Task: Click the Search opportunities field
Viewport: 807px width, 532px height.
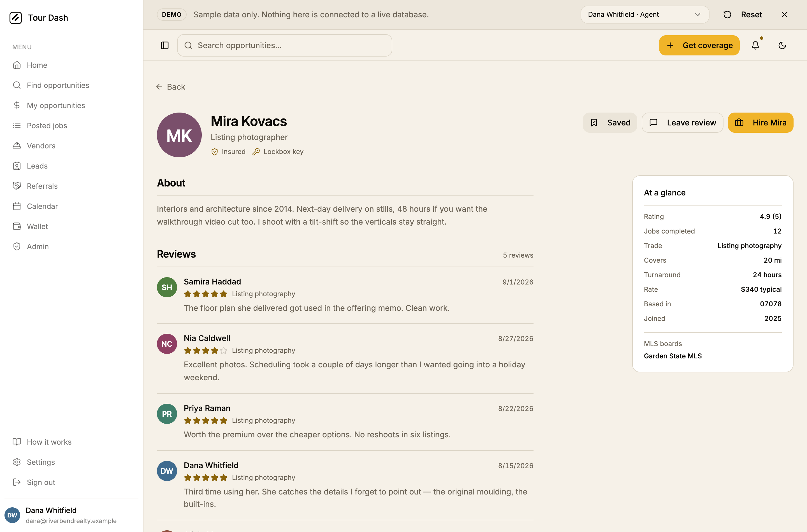Action: (284, 45)
